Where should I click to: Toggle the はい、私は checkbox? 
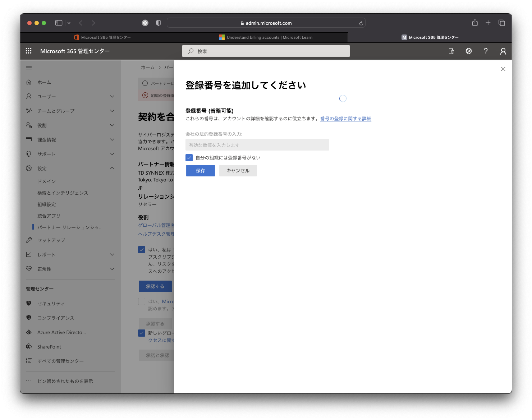(142, 250)
